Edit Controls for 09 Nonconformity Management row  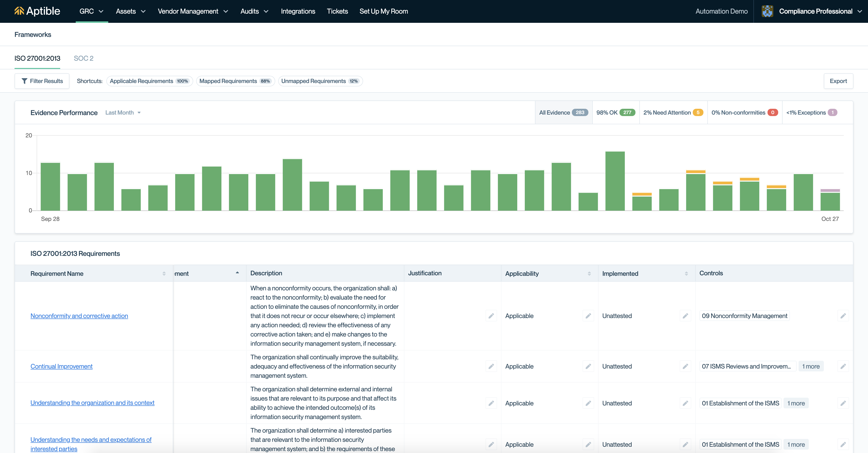[843, 316]
